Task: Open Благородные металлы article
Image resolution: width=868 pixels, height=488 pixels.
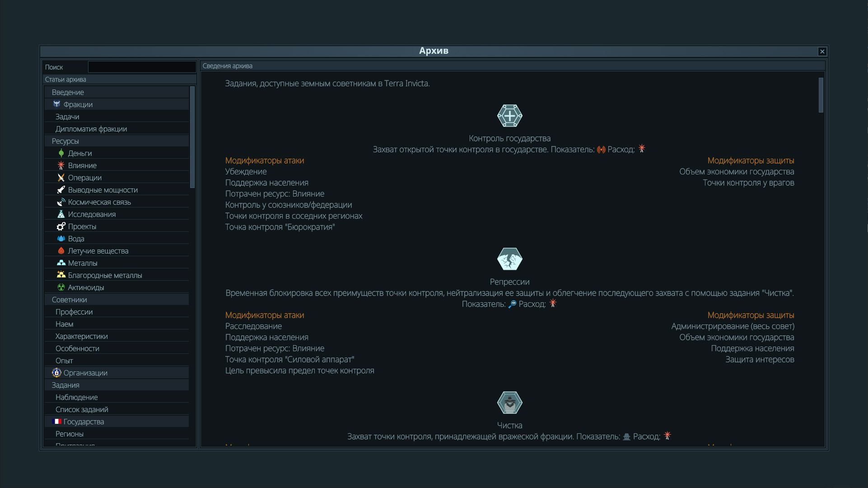Action: tap(104, 275)
